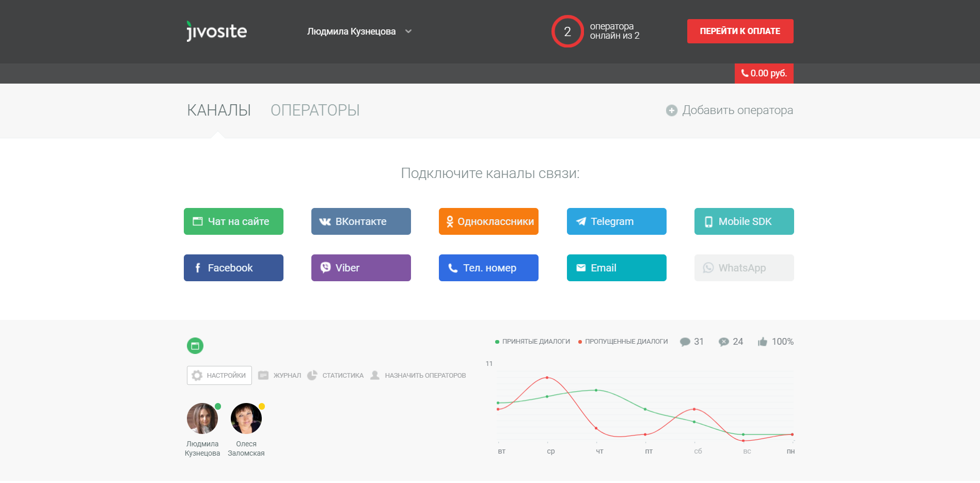Toggle ПРИНЯТЫЕ ДИАЛОГИ chart legend

(x=532, y=342)
